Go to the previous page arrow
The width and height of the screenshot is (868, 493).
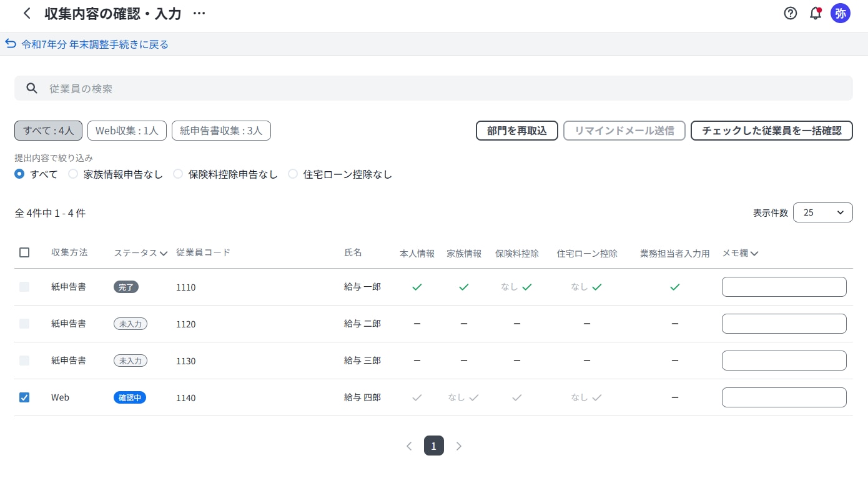[409, 446]
